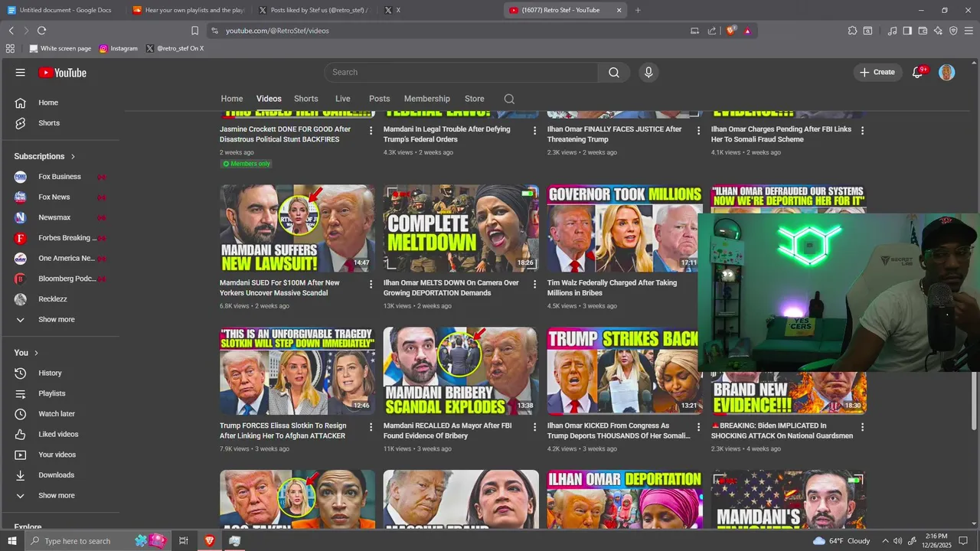Open Tim Walz Federally Charged video title
This screenshot has height=551, width=980.
(612, 288)
